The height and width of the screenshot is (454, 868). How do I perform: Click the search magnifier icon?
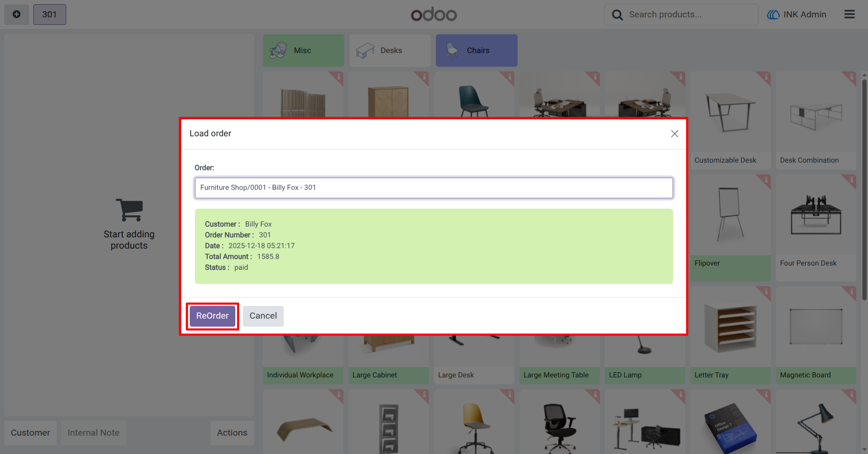point(617,15)
